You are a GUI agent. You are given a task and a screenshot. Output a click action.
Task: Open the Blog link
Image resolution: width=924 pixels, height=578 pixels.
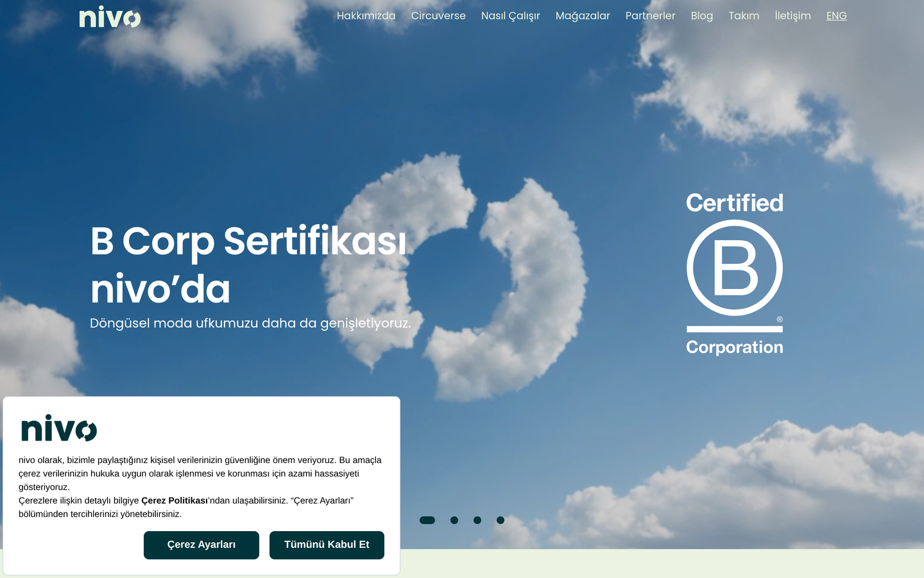(x=702, y=16)
